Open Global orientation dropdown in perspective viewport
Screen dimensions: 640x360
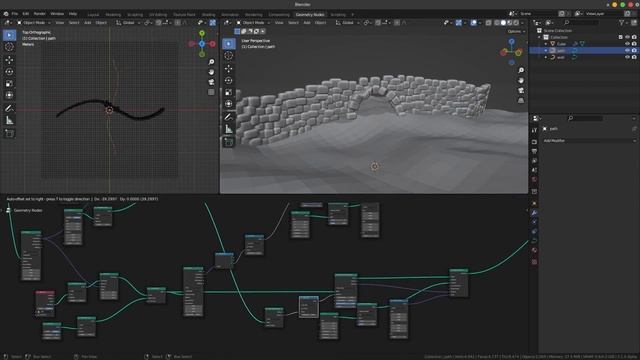point(347,23)
